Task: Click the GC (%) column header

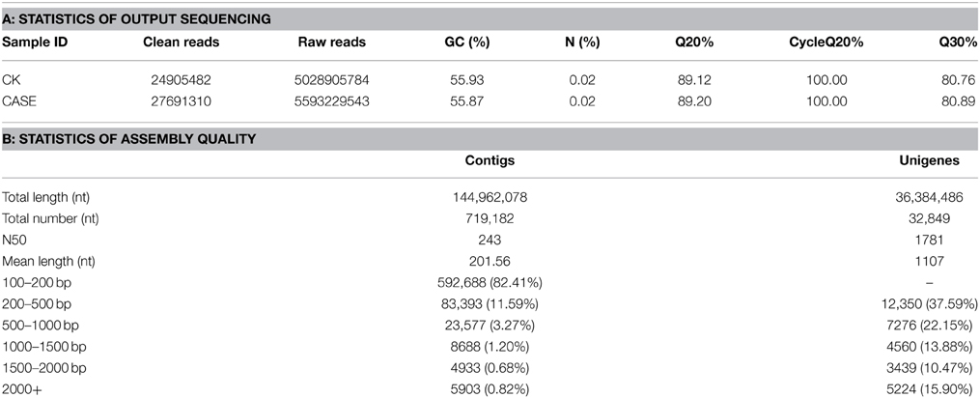Action: (x=469, y=43)
